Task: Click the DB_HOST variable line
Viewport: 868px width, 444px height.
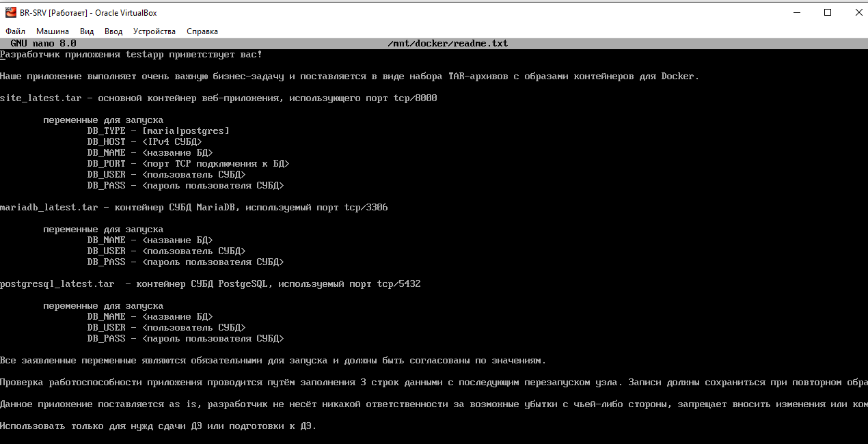Action: [145, 142]
